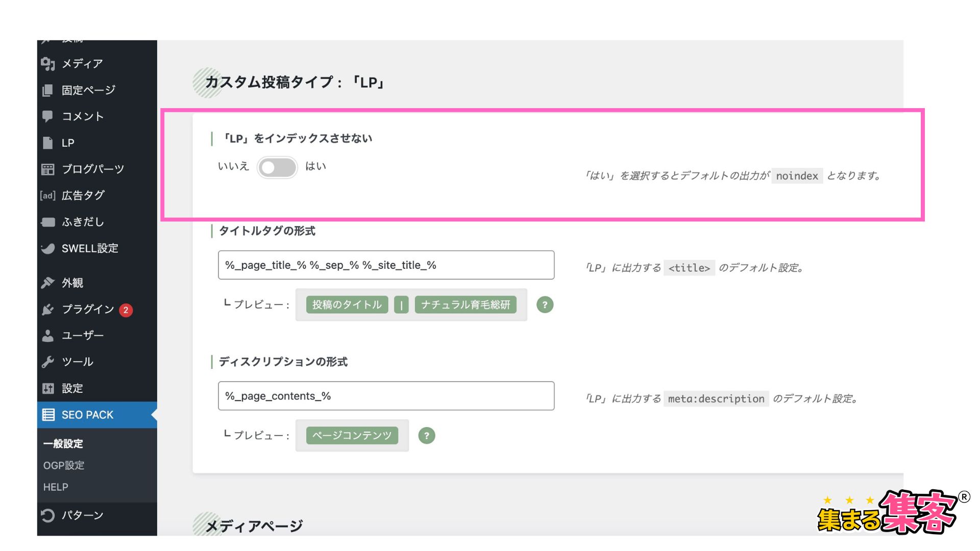Click the Fixed Pages (固定ページ) icon
This screenshot has width=980, height=551.
click(x=48, y=90)
